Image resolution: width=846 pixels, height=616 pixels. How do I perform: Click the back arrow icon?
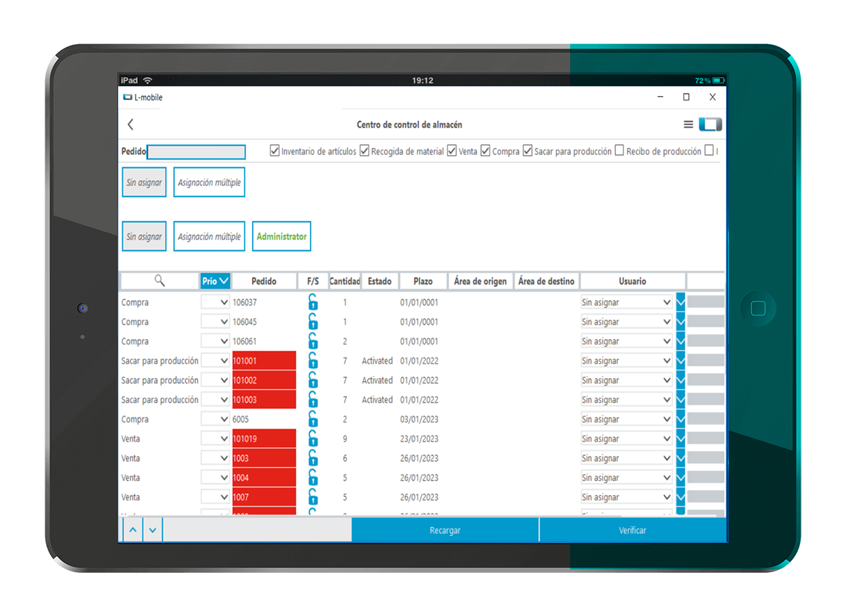click(130, 124)
